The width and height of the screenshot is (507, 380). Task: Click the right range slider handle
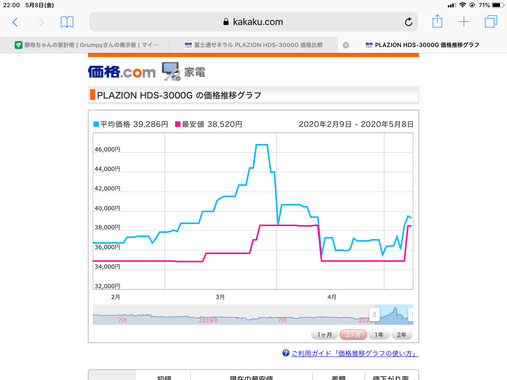412,314
